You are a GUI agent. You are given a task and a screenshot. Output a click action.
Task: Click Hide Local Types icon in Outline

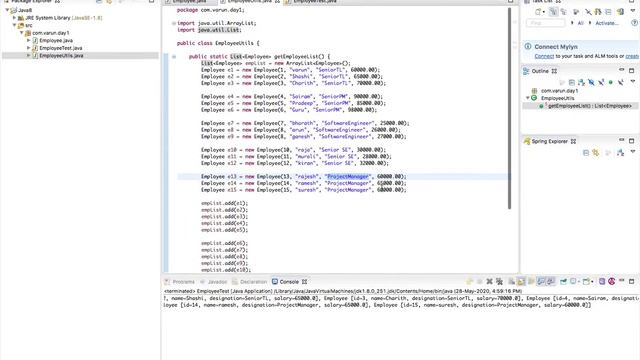pyautogui.click(x=621, y=82)
